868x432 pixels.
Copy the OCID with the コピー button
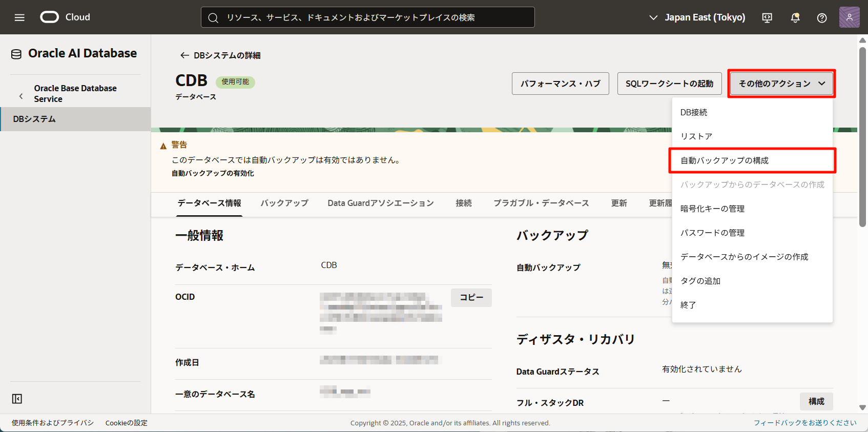click(x=471, y=298)
